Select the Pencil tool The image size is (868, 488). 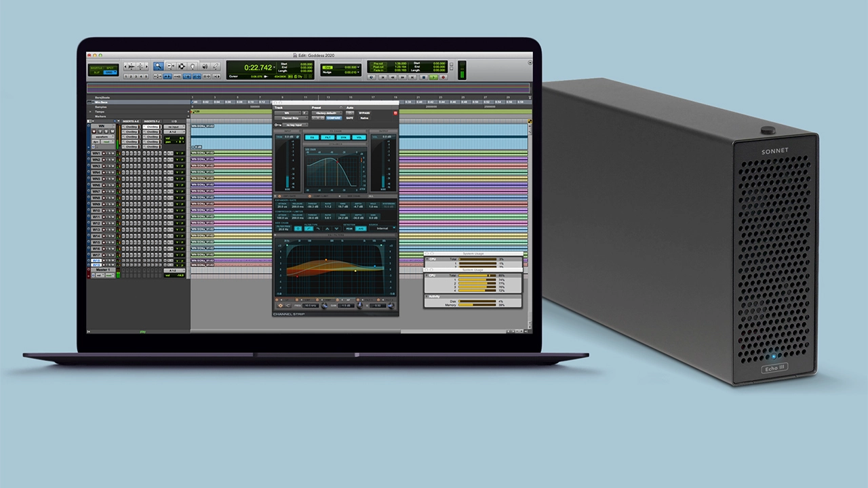(216, 66)
